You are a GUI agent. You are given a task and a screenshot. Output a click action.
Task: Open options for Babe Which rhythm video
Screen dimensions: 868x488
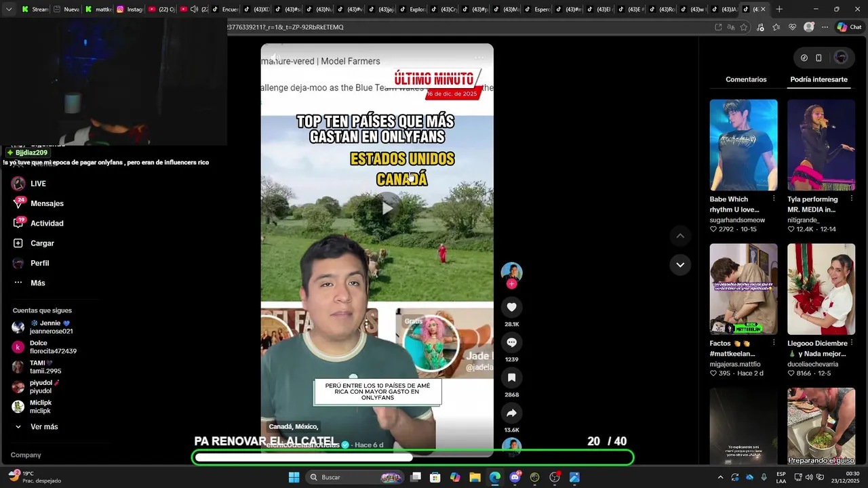774,199
